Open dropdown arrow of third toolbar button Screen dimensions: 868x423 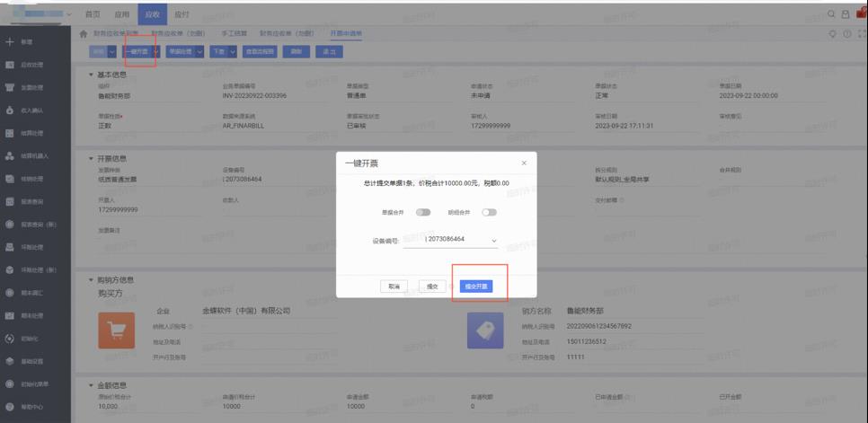(199, 51)
